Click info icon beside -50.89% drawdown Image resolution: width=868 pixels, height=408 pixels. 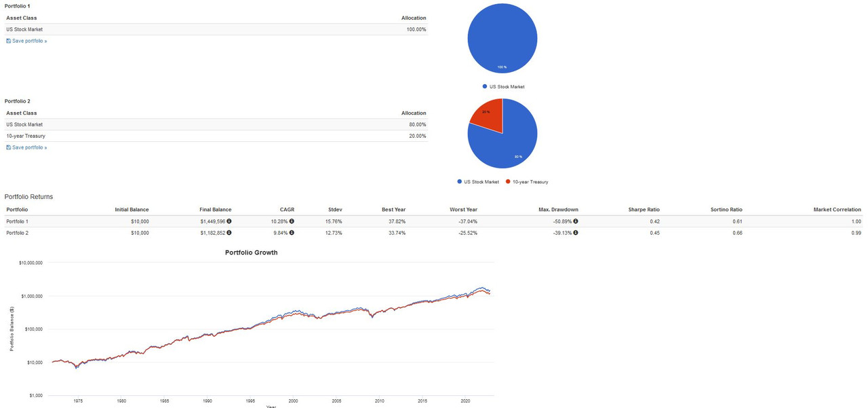click(576, 221)
